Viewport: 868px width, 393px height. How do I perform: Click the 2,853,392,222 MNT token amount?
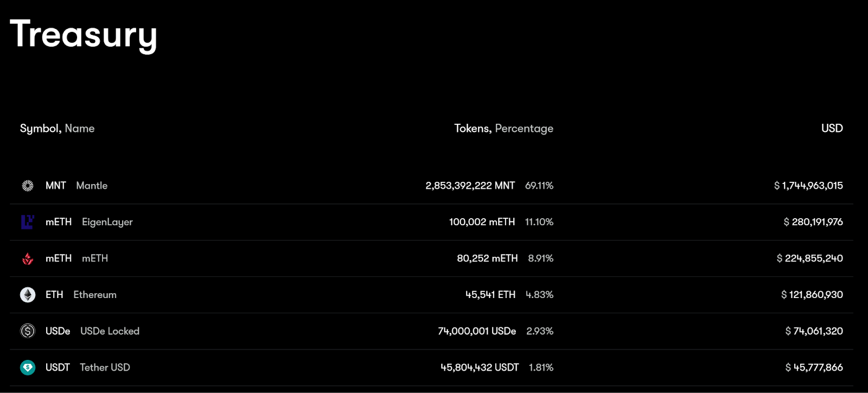pos(470,186)
